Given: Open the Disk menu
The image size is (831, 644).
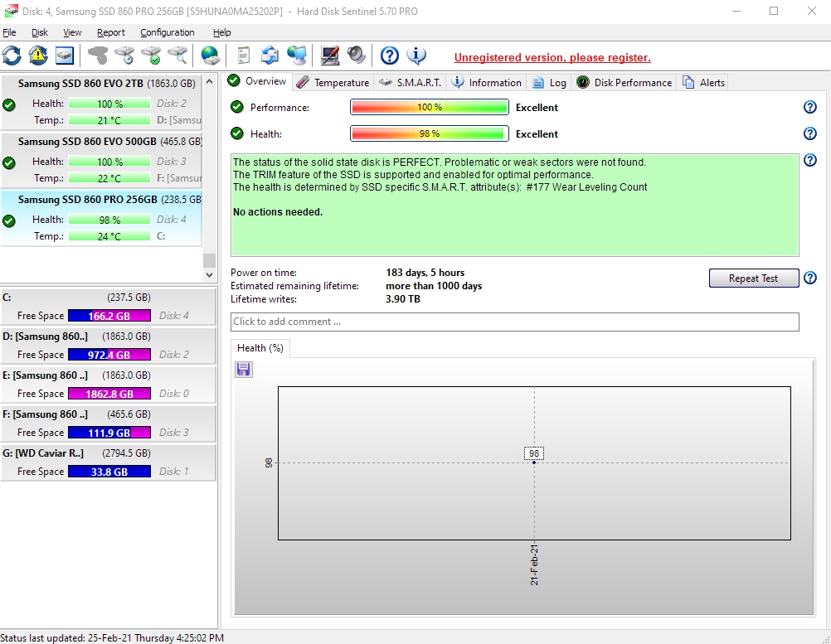Looking at the screenshot, I should click(40, 32).
